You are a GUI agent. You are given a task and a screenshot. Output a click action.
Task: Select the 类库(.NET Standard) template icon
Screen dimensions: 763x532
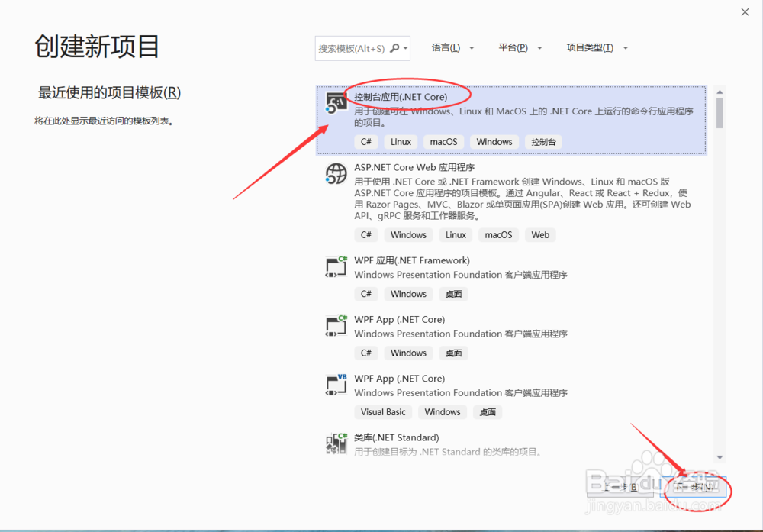[x=336, y=443]
